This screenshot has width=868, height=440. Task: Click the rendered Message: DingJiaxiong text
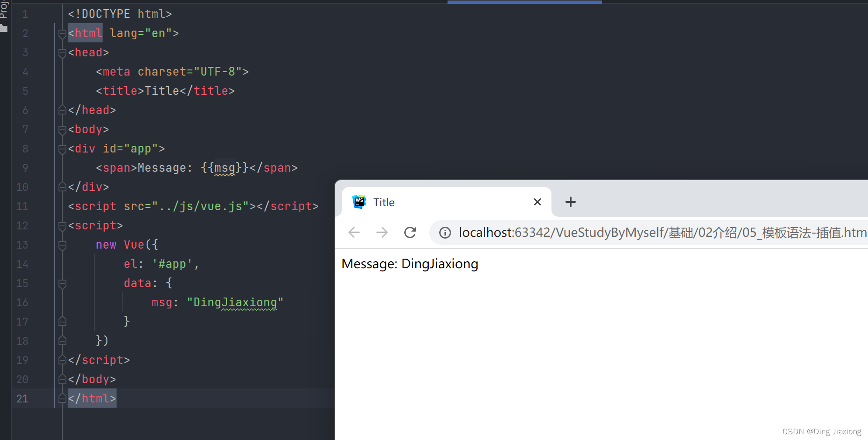(410, 264)
